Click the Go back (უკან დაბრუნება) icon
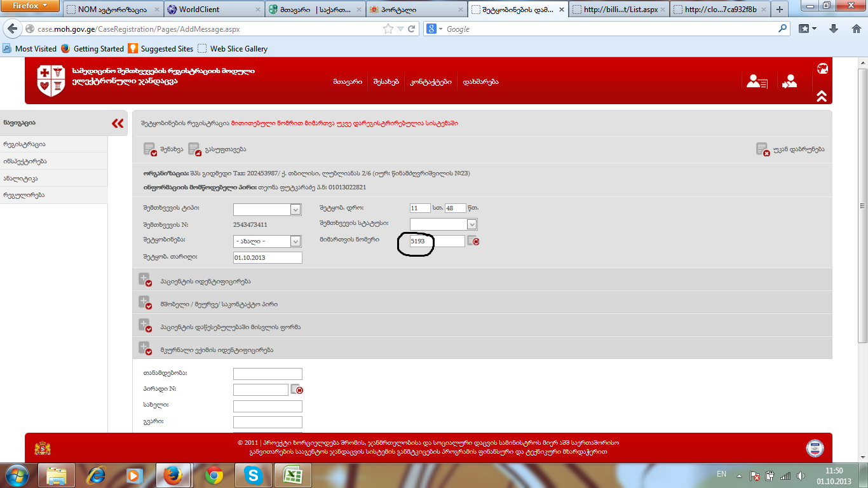The image size is (868, 488). pyautogui.click(x=763, y=149)
